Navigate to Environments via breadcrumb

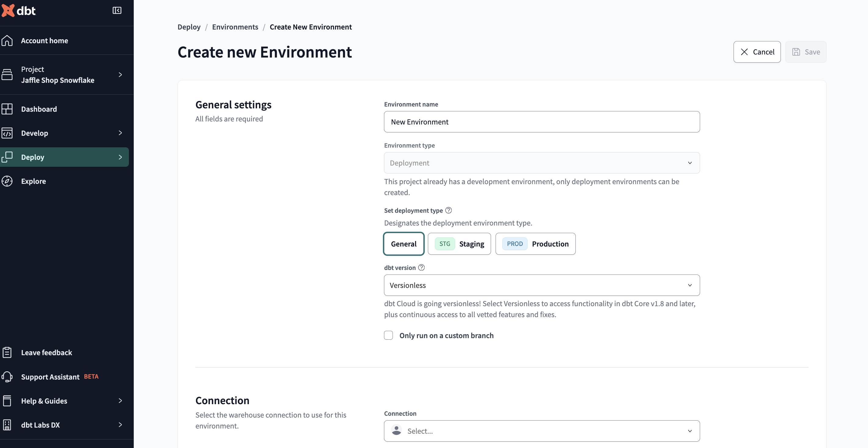(x=235, y=27)
